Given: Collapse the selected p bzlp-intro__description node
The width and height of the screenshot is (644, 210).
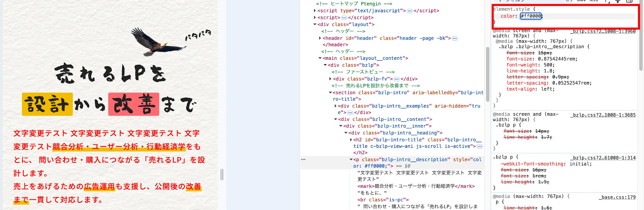Looking at the screenshot, I should tap(351, 160).
